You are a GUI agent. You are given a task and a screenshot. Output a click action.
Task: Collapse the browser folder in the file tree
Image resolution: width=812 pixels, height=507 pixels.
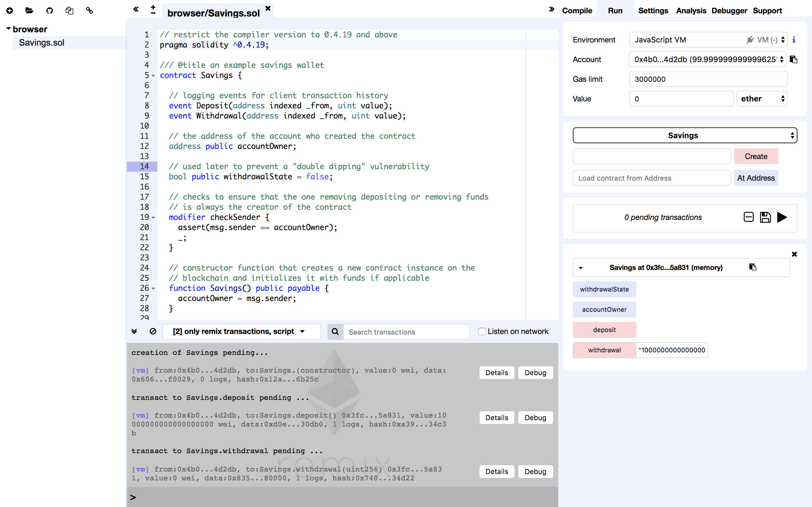point(8,29)
